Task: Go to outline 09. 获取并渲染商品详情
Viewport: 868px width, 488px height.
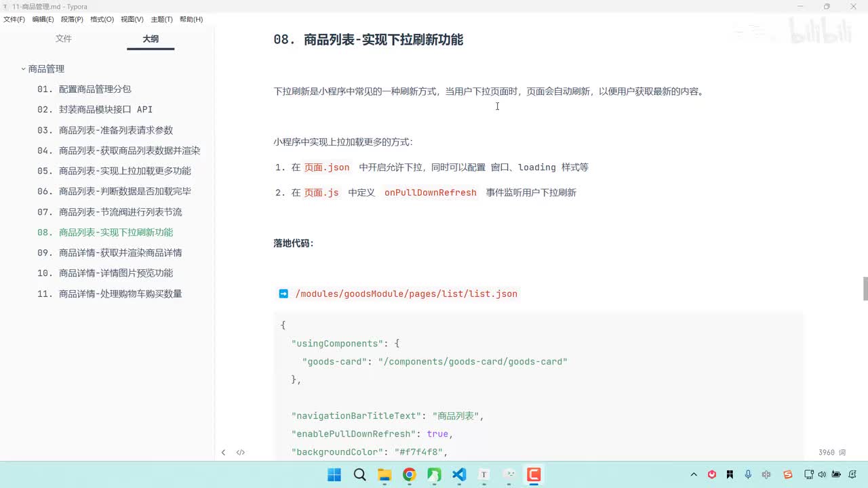Action: [x=110, y=252]
